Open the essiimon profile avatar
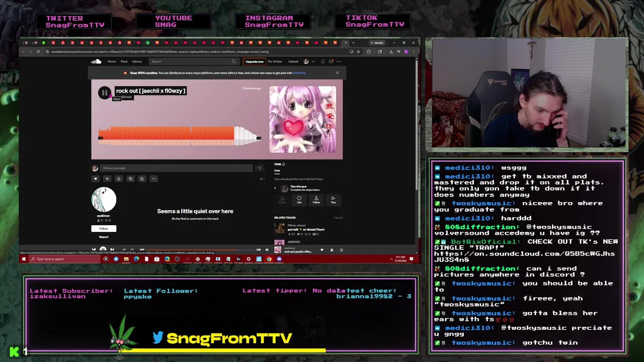This screenshot has width=644, height=362. tap(104, 200)
